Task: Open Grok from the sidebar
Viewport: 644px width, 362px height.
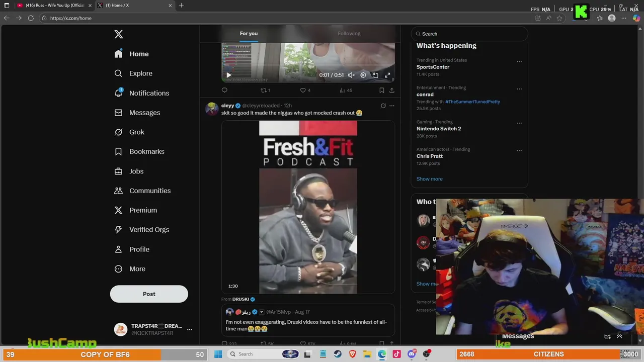Action: pyautogui.click(x=130, y=132)
